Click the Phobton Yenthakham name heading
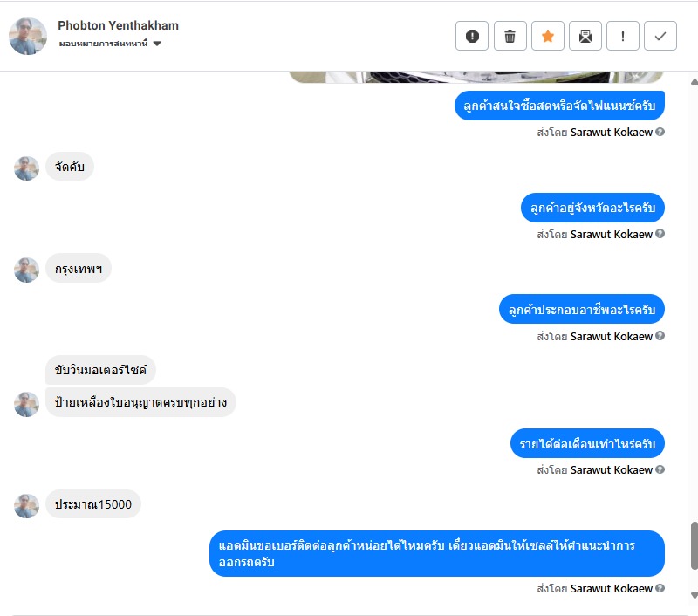This screenshot has width=698, height=616. pyautogui.click(x=118, y=25)
